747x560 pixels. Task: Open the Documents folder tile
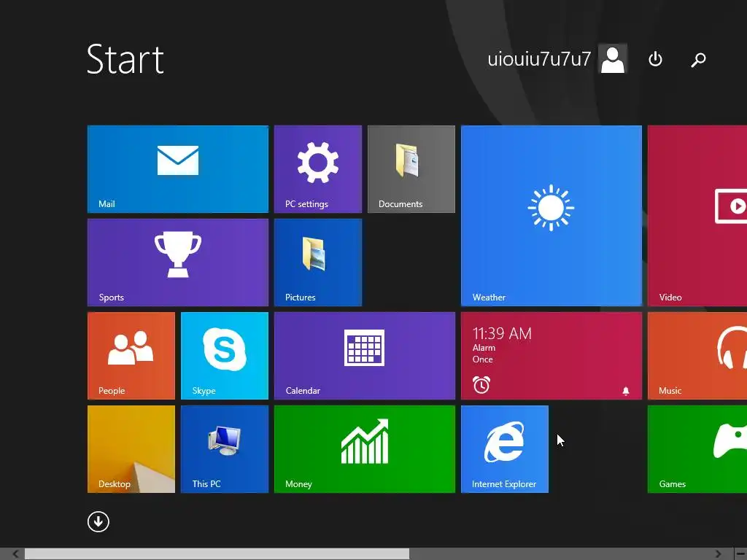click(411, 169)
